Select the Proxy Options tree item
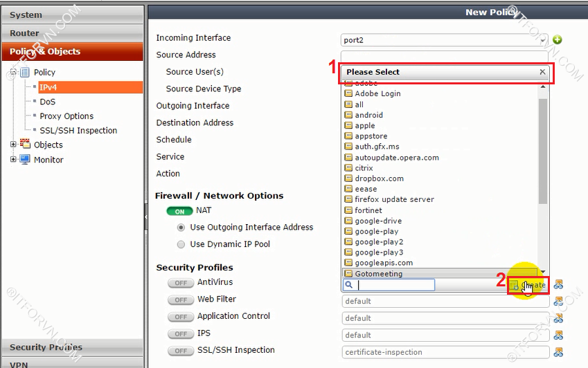The image size is (588, 368). click(66, 116)
